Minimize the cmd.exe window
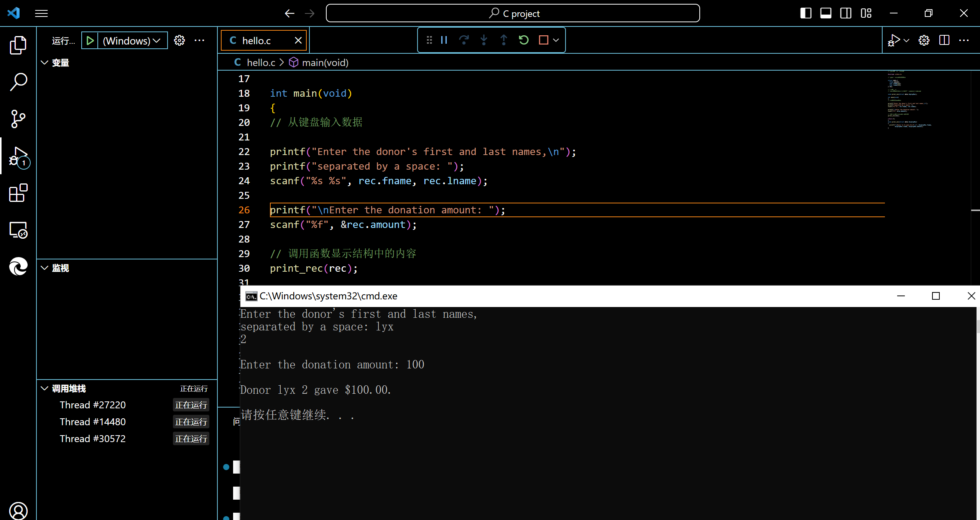This screenshot has height=520, width=980. click(901, 296)
